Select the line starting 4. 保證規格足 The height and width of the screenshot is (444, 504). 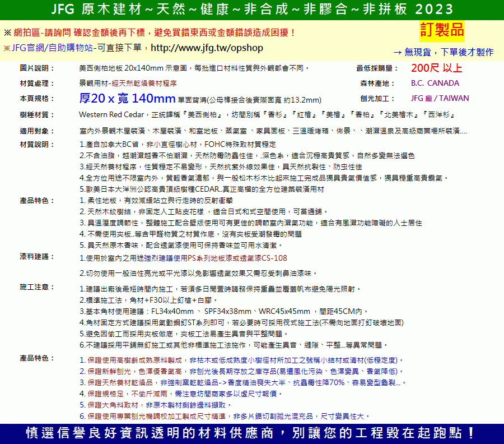tap(181, 394)
